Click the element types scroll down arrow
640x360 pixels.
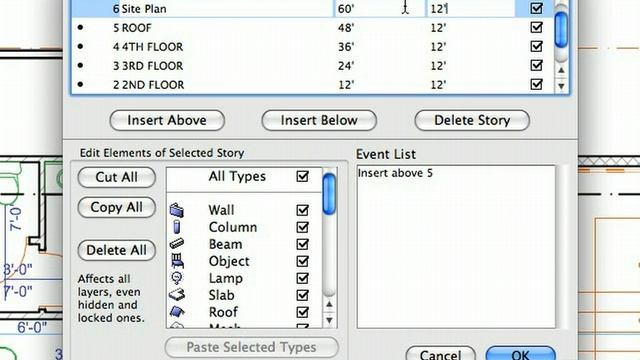[329, 320]
